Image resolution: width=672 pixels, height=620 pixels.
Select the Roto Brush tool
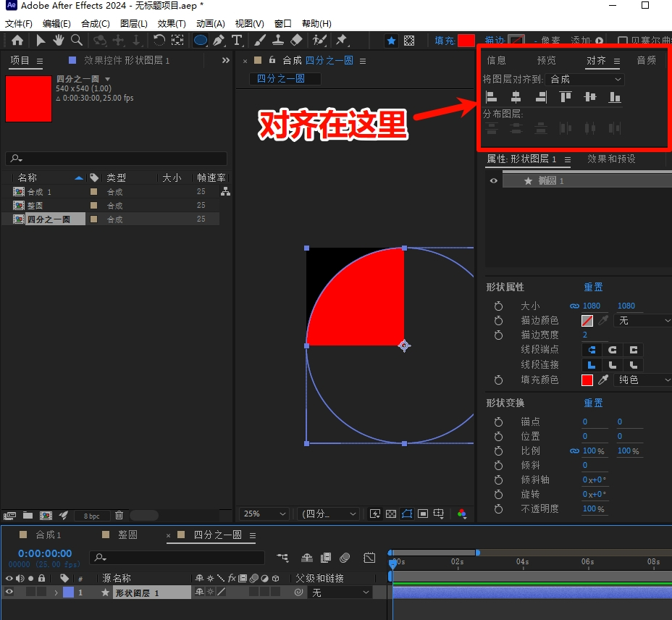320,41
